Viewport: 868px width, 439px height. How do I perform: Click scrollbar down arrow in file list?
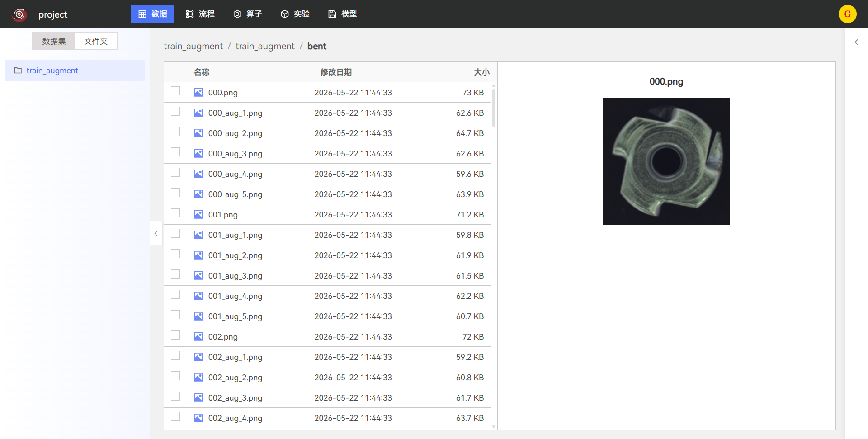coord(494,426)
